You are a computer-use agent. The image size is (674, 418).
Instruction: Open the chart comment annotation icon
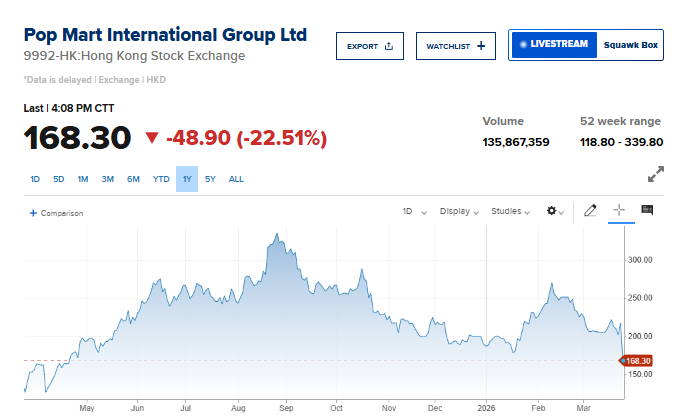(x=647, y=210)
